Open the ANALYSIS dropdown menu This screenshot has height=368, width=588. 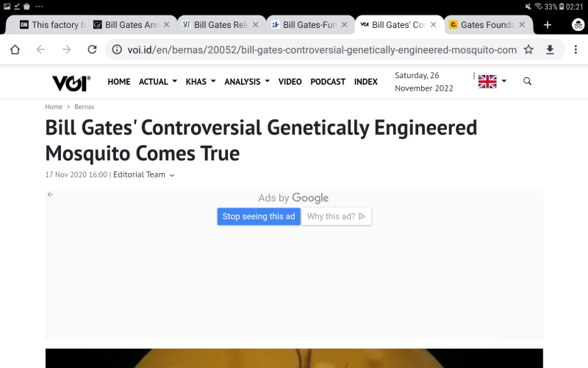point(247,82)
